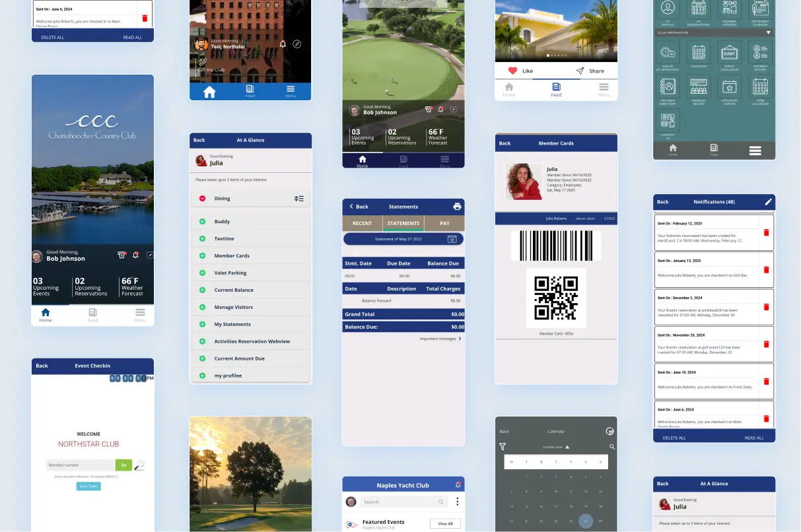Add Teetime to your interests
Viewport: 801px width, 532px height.
(202, 238)
